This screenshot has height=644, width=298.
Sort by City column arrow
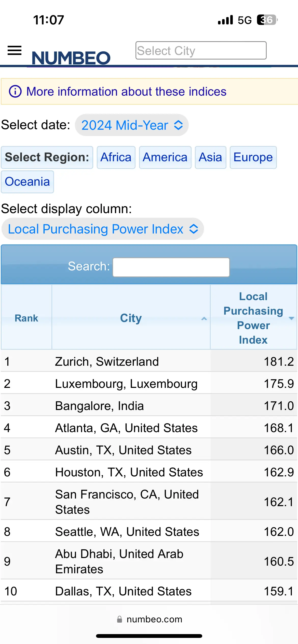(x=204, y=318)
